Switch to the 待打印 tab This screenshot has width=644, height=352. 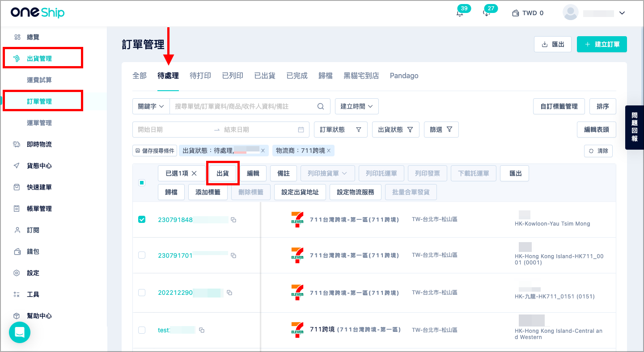200,76
